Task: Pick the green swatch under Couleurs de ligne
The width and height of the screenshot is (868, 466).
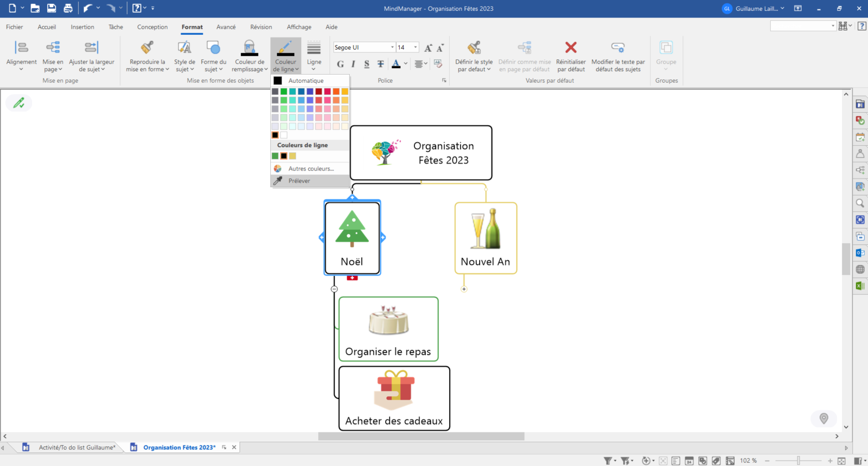Action: coord(275,156)
